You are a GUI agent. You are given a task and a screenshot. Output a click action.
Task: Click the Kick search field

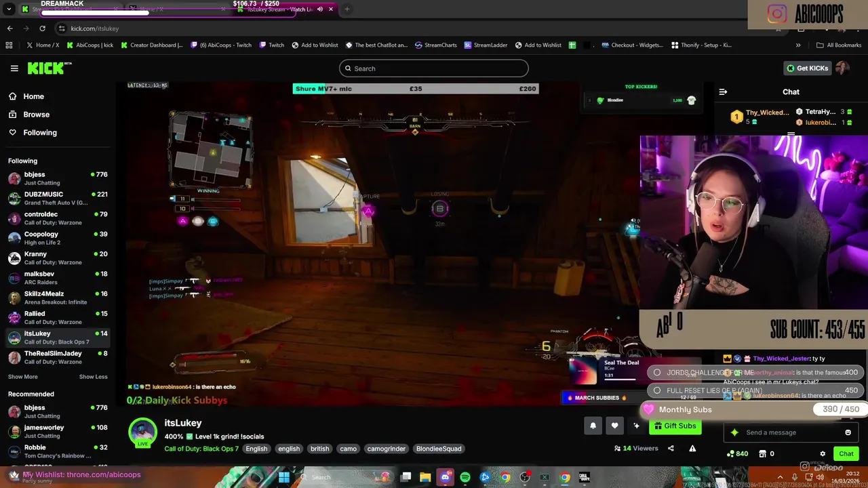[434, 68]
